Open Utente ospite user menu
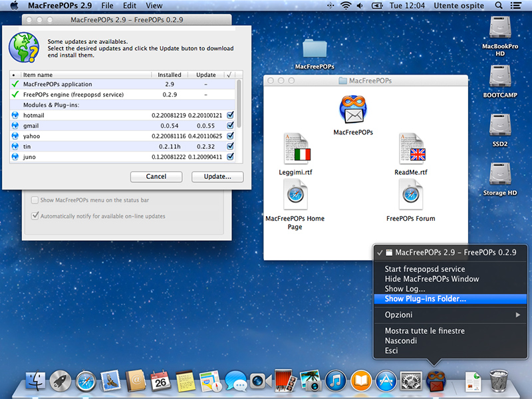532x399 pixels. tap(459, 5)
